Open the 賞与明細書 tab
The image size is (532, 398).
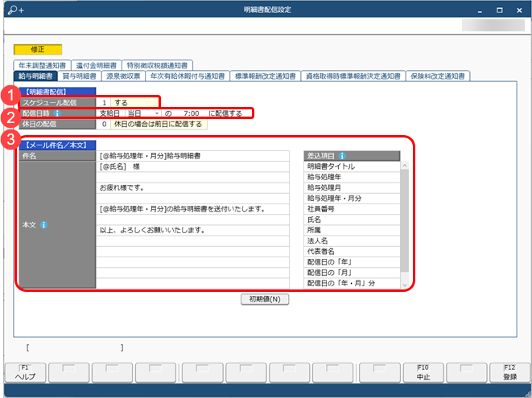point(80,76)
